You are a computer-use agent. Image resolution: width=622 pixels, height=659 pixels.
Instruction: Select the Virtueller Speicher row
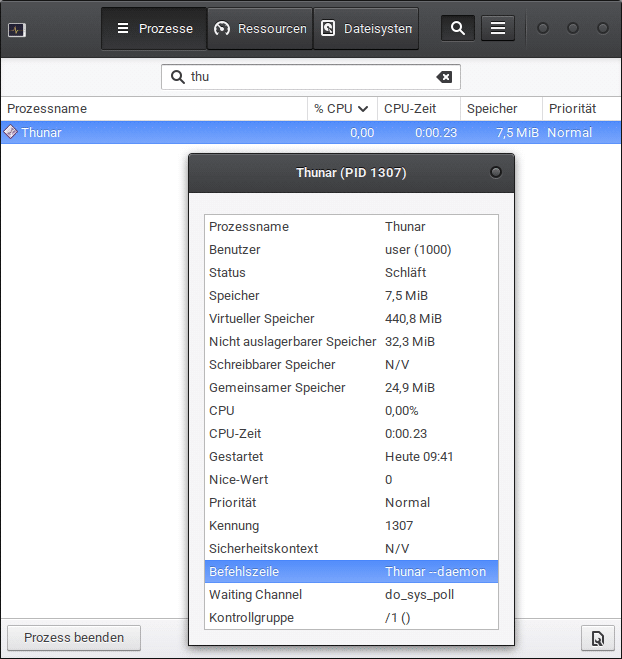pyautogui.click(x=351, y=319)
